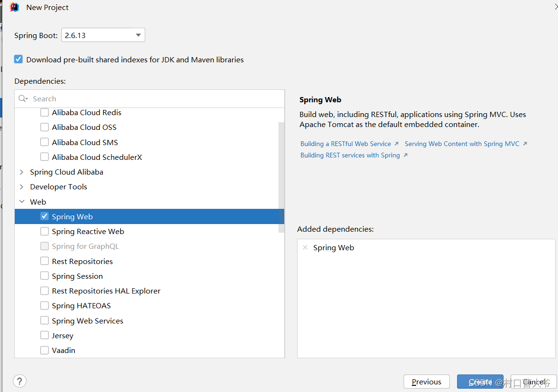Image resolution: width=558 pixels, height=392 pixels.
Task: Expand the Developer Tools group
Action: (x=21, y=186)
